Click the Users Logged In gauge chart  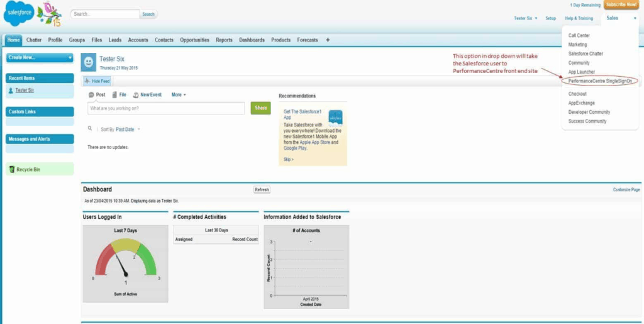pos(125,264)
